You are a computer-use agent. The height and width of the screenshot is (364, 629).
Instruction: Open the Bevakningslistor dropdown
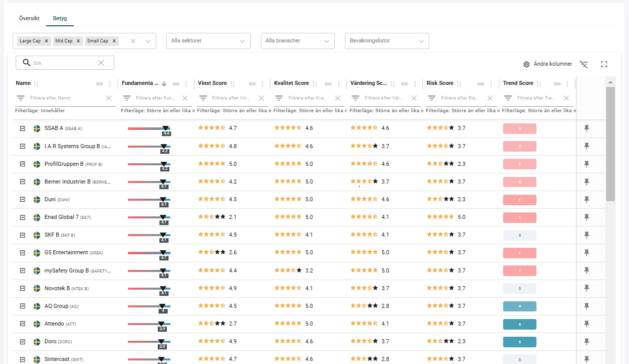(386, 41)
